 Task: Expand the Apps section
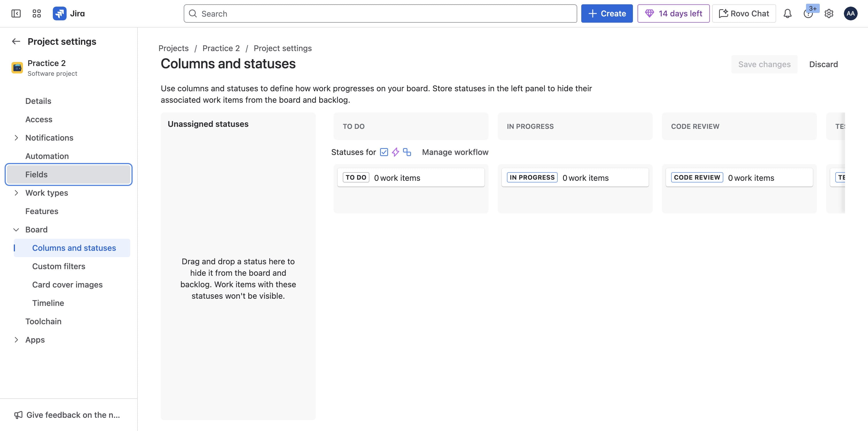click(16, 340)
